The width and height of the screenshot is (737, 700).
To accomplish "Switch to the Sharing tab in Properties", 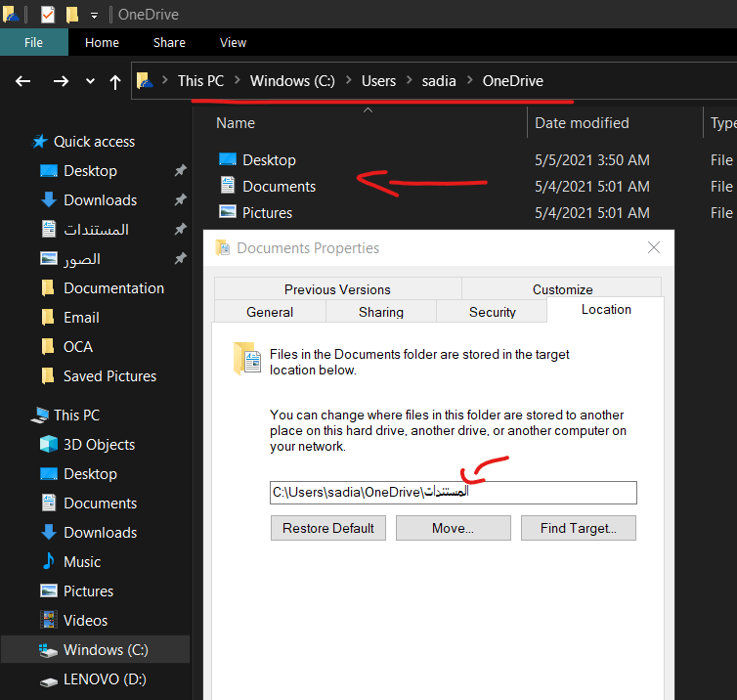I will (x=381, y=312).
